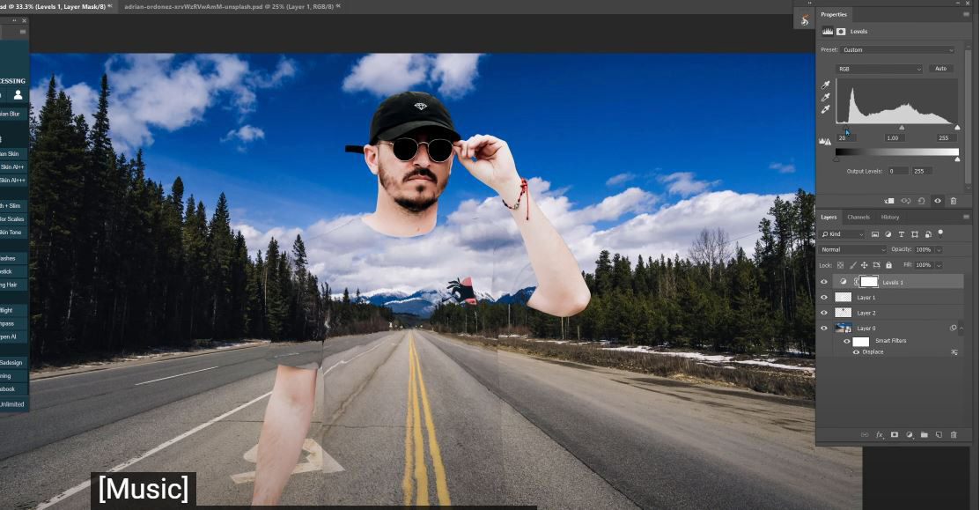
Task: Create new fill or adjustment layer
Action: click(x=910, y=435)
